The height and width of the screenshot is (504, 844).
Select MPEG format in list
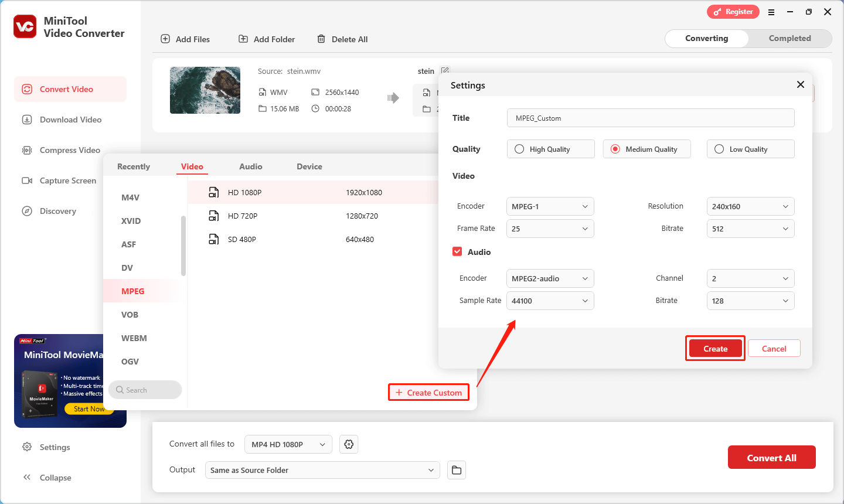coord(144,291)
